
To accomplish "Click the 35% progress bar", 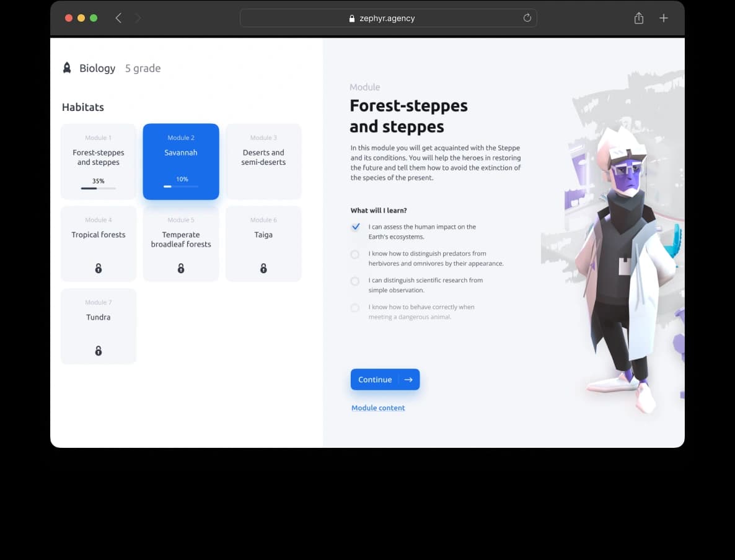I will tap(98, 188).
